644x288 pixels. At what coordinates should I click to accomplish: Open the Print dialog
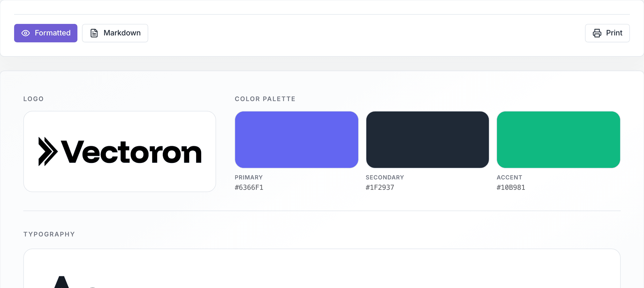click(607, 33)
